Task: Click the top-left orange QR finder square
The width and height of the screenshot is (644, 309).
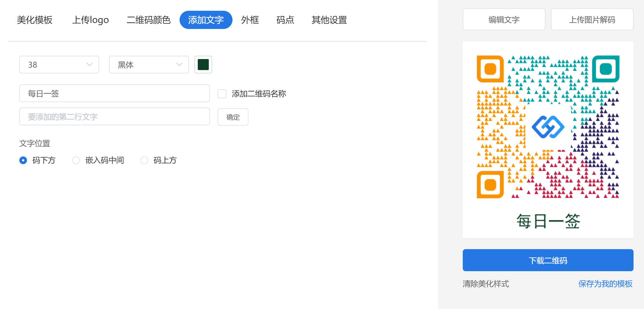Action: click(x=490, y=69)
